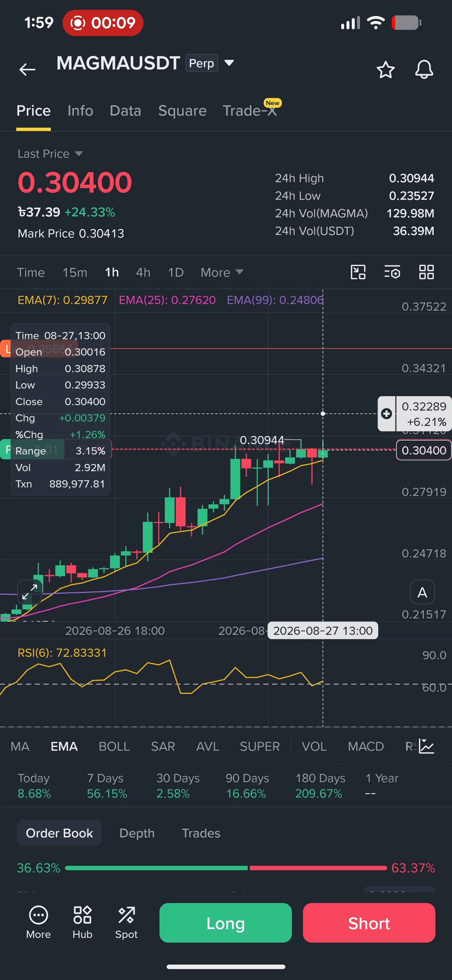Switch to Spot trading icon
The width and height of the screenshot is (452, 980).
[126, 923]
